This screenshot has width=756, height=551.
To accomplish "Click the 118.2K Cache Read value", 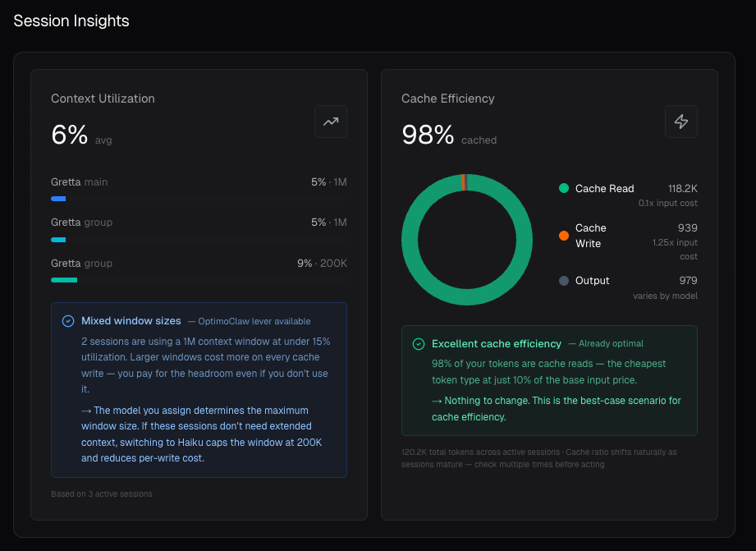I will coord(682,188).
